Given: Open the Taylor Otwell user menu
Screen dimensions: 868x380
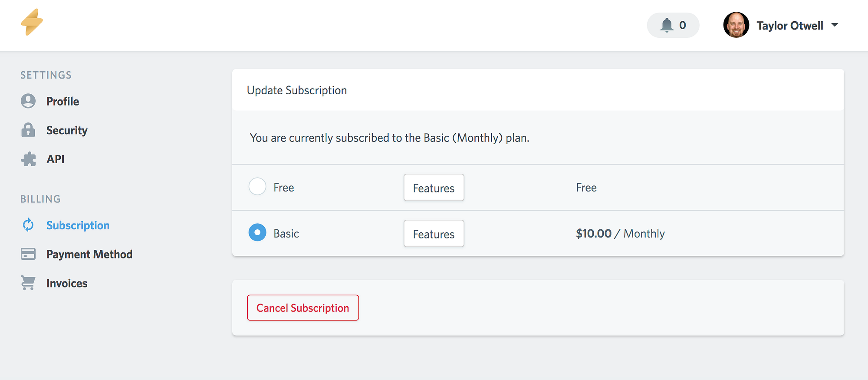Looking at the screenshot, I should coord(789,26).
